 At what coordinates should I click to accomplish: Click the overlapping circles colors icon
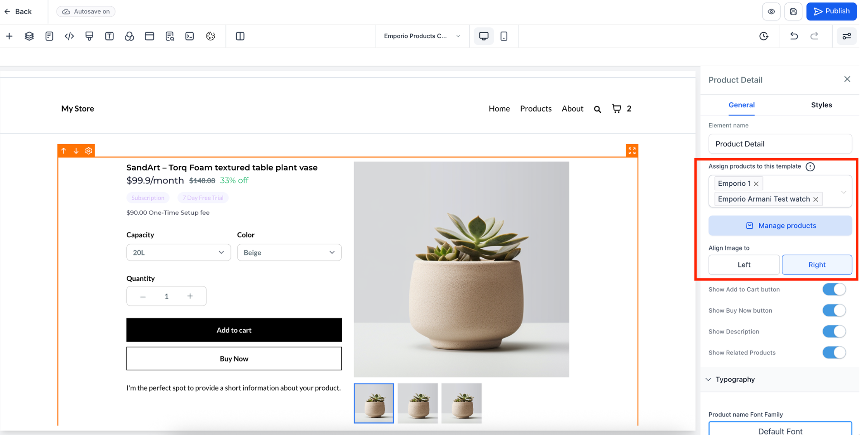(x=129, y=36)
